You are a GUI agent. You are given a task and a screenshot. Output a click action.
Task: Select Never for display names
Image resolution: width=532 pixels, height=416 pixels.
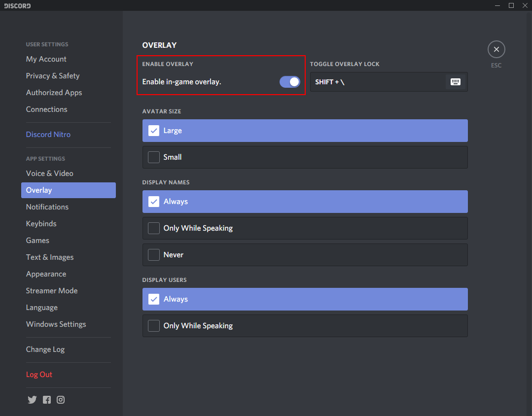154,255
